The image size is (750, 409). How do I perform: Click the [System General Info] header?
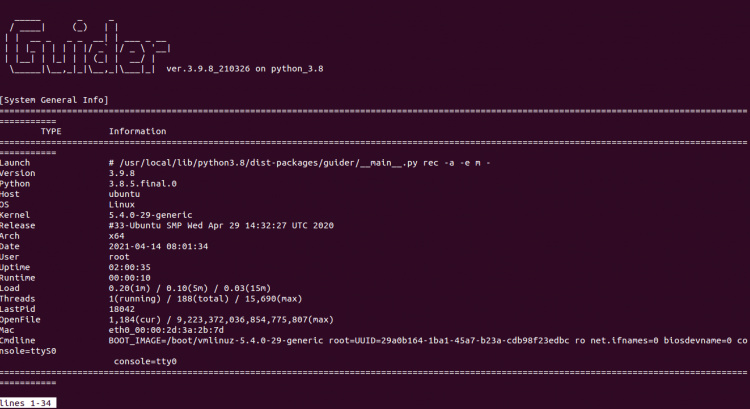coord(54,100)
